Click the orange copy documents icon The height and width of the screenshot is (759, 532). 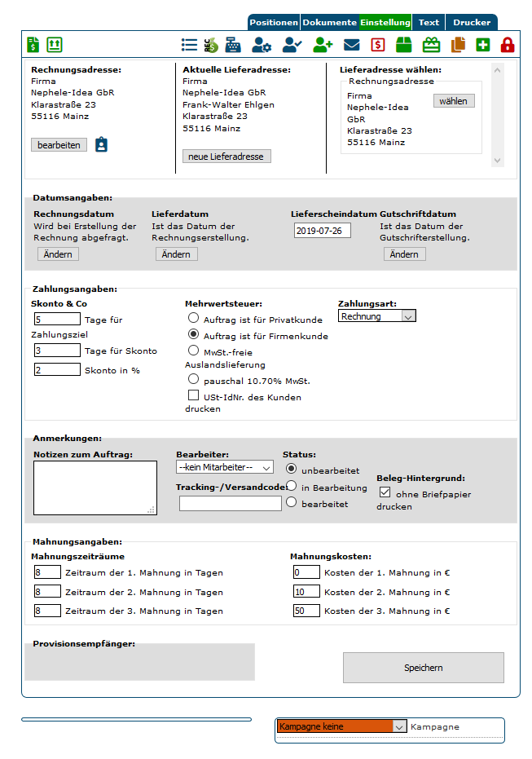coord(458,45)
